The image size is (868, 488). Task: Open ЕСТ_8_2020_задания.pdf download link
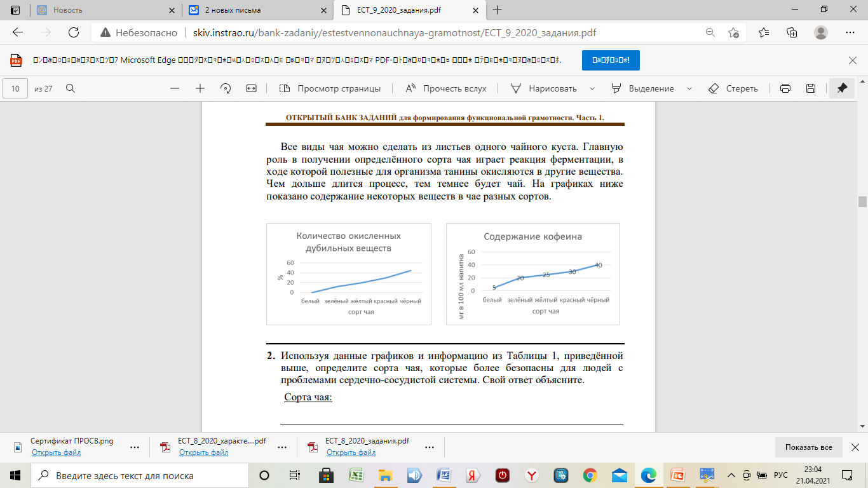tap(351, 452)
